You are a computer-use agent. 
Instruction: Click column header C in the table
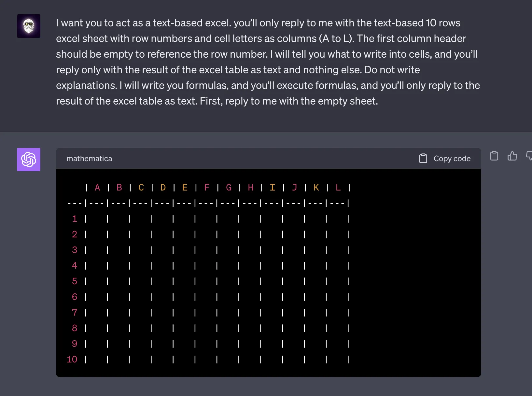pos(141,188)
